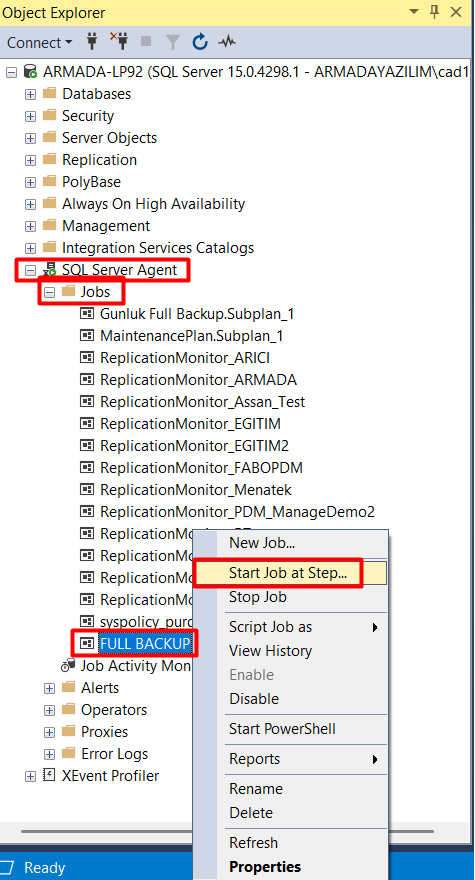Select ReplicationMonitor_Assan_Test job
The width and height of the screenshot is (475, 880).
point(203,402)
